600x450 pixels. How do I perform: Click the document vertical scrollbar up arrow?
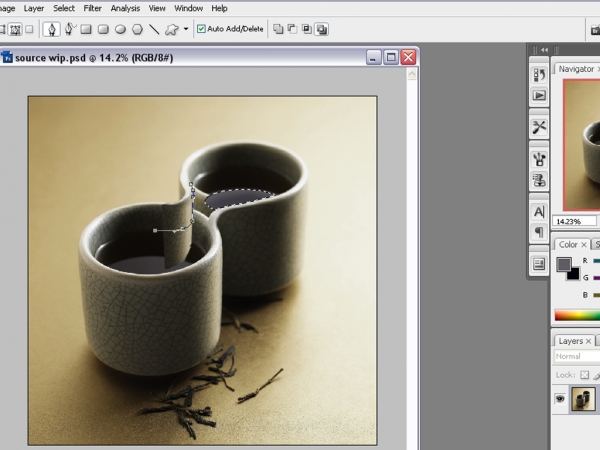coord(412,74)
